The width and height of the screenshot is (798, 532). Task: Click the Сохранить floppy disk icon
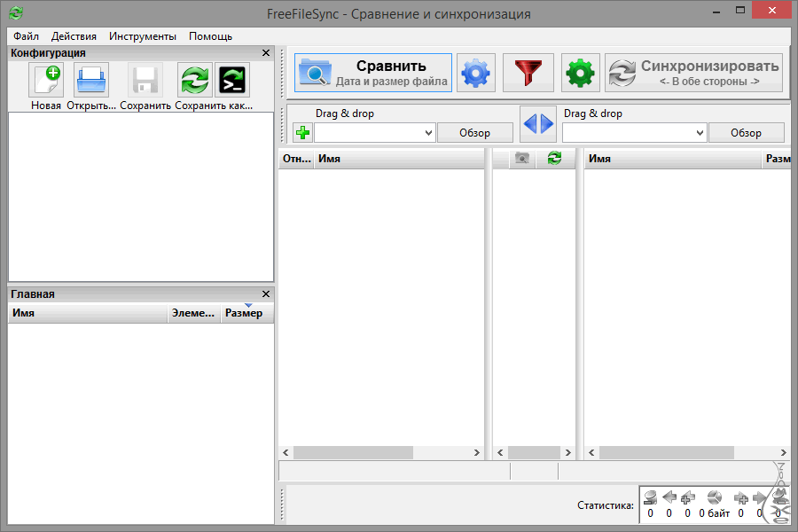(145, 80)
